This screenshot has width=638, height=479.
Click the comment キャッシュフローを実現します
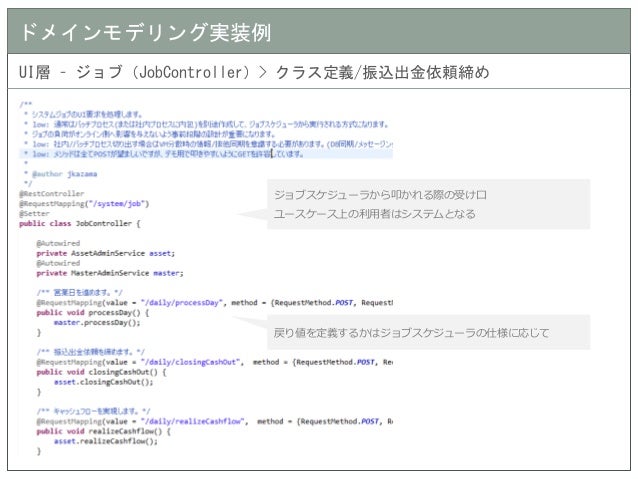93,411
